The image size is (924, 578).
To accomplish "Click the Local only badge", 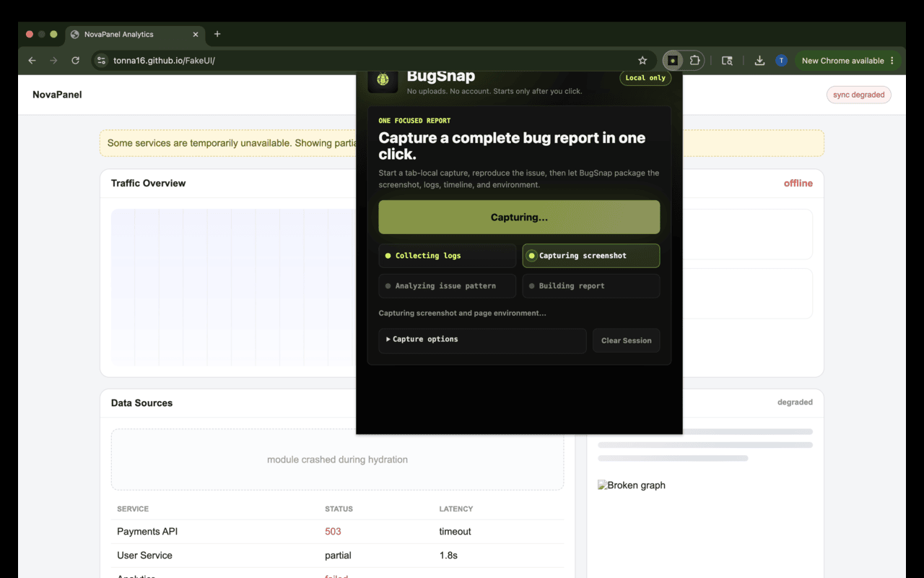I will click(x=645, y=78).
